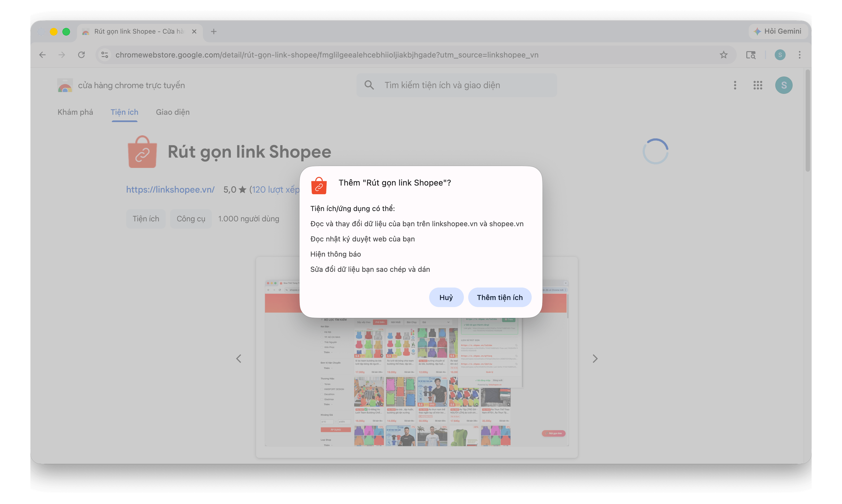
Task: Close the Rút gọn link Shopee tab
Action: 194,31
